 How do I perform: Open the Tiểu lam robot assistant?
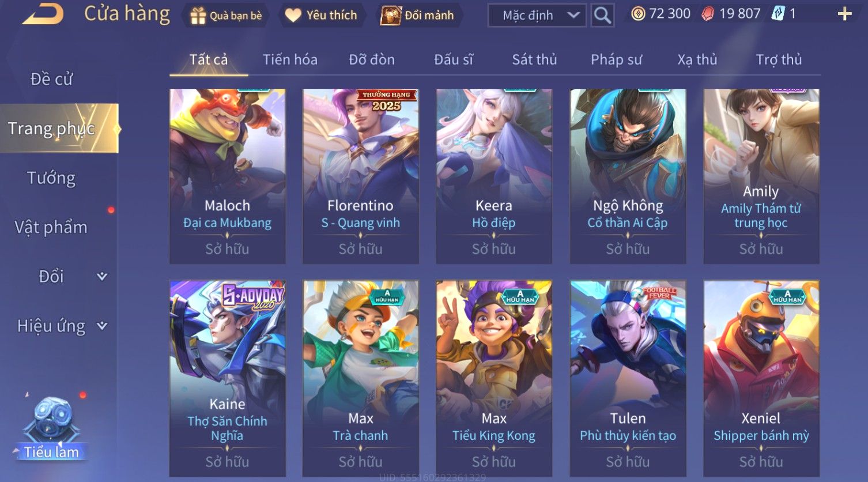click(52, 428)
